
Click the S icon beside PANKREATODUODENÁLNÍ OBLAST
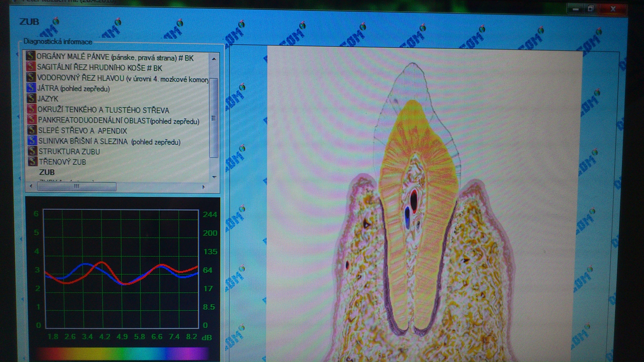[32, 119]
